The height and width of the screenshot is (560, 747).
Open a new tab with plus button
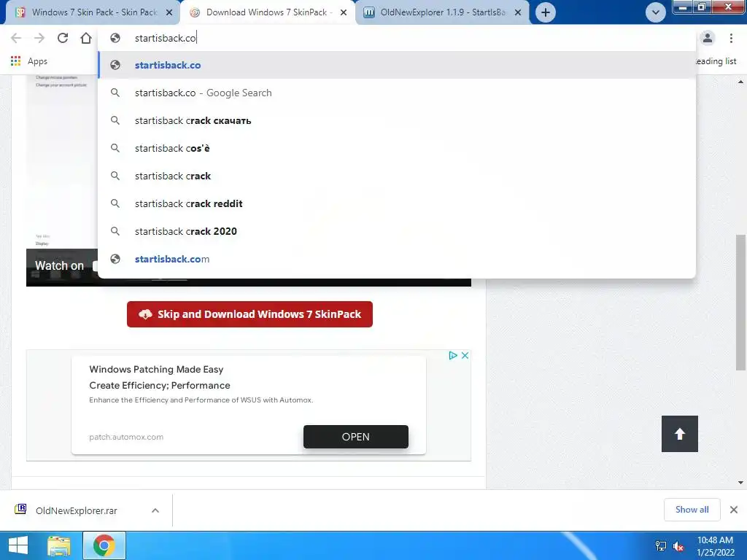pyautogui.click(x=546, y=12)
